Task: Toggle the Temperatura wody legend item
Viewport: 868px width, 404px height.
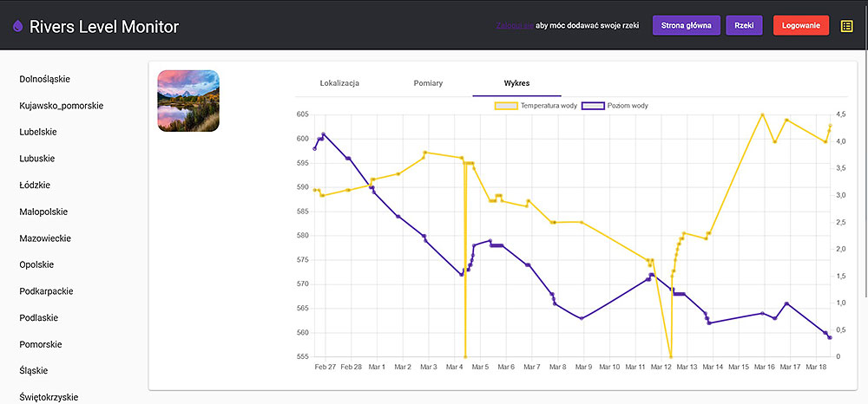Action: [x=534, y=106]
